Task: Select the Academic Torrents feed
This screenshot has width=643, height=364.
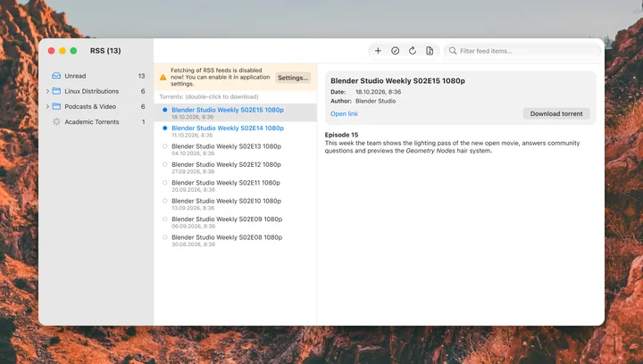Action: click(96, 121)
